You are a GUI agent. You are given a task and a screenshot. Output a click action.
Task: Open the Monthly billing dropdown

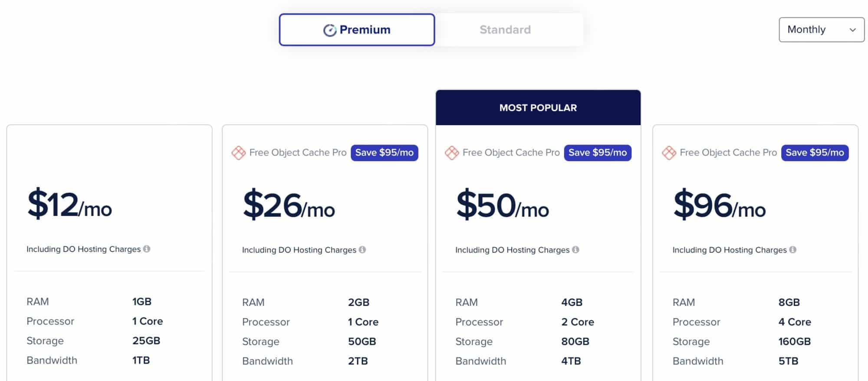pyautogui.click(x=822, y=30)
